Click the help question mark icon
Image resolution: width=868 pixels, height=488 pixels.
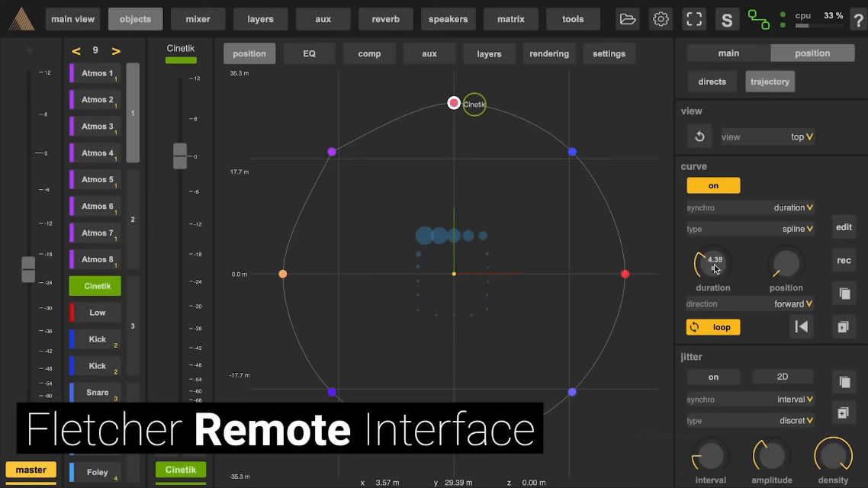[x=859, y=20]
